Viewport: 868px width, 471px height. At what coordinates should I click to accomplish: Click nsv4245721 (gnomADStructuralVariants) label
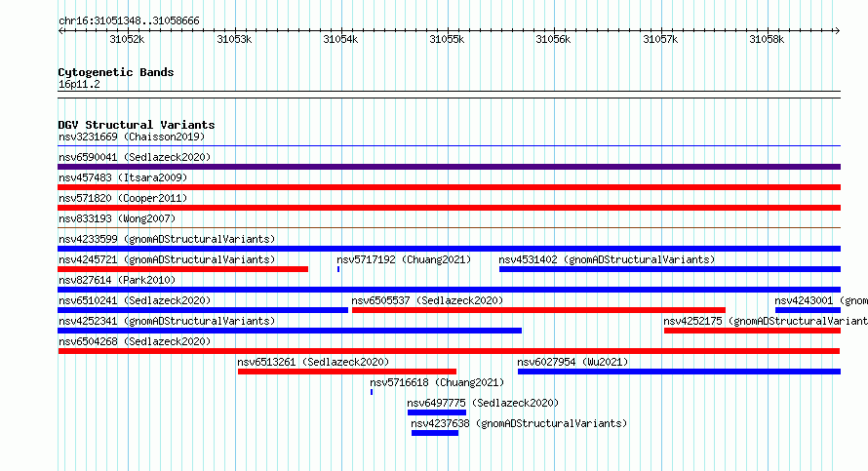tap(167, 259)
